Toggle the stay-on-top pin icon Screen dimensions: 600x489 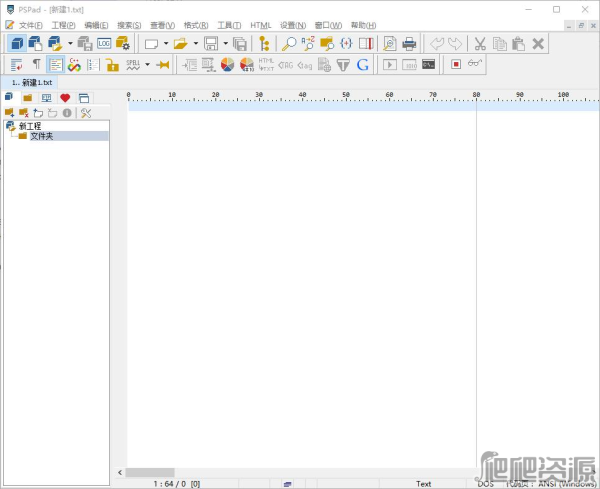[x=163, y=64]
